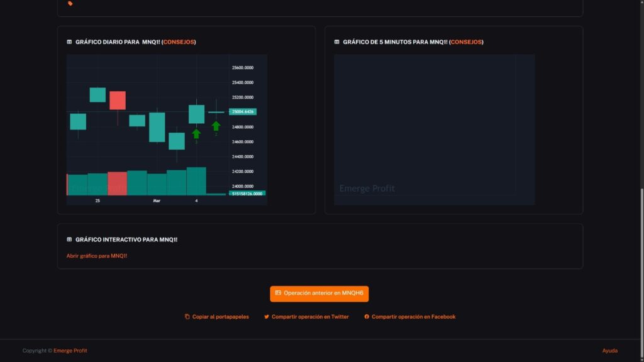Image resolution: width=644 pixels, height=362 pixels.
Task: Open CONSEJOS link in 5 minute chart heading
Action: click(x=466, y=42)
